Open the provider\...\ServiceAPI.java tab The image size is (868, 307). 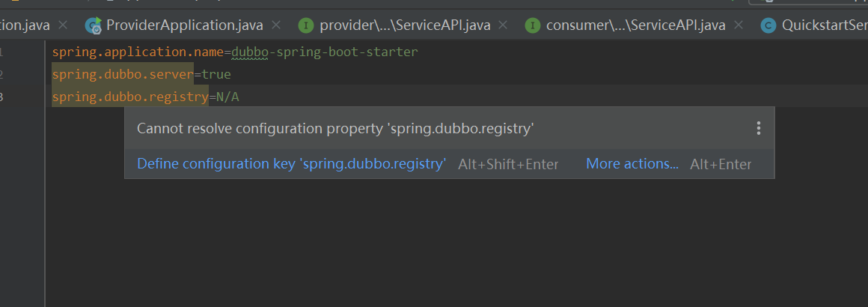(406, 25)
